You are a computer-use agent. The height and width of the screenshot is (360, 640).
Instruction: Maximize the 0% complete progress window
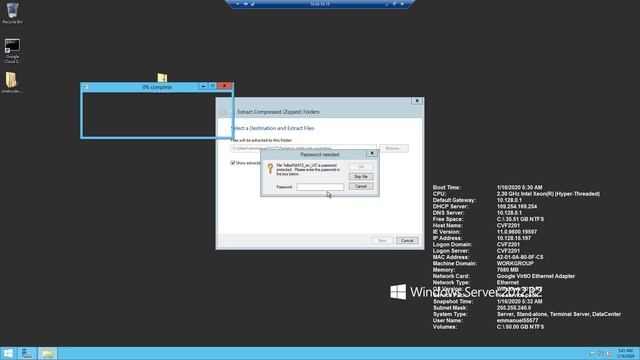point(212,86)
